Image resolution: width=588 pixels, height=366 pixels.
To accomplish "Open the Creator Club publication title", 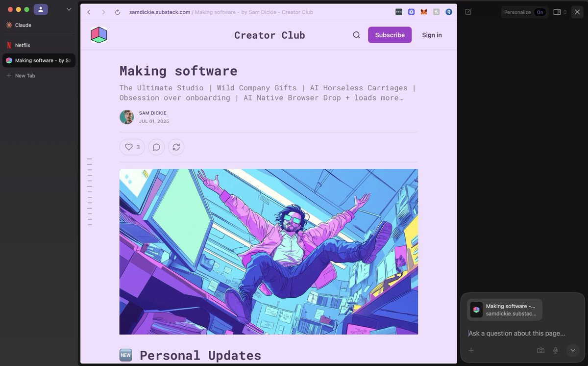I will pos(269,35).
